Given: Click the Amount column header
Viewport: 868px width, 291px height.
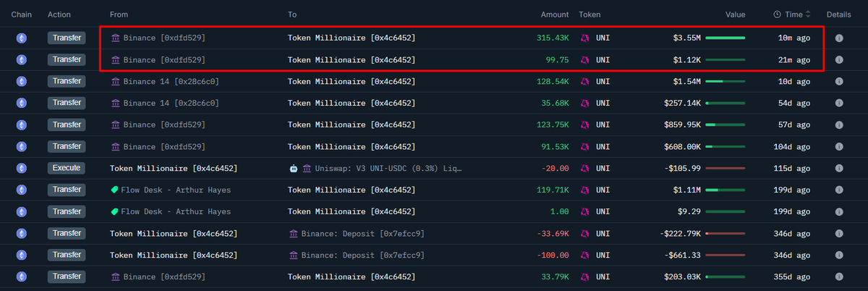Looking at the screenshot, I should click(x=554, y=14).
